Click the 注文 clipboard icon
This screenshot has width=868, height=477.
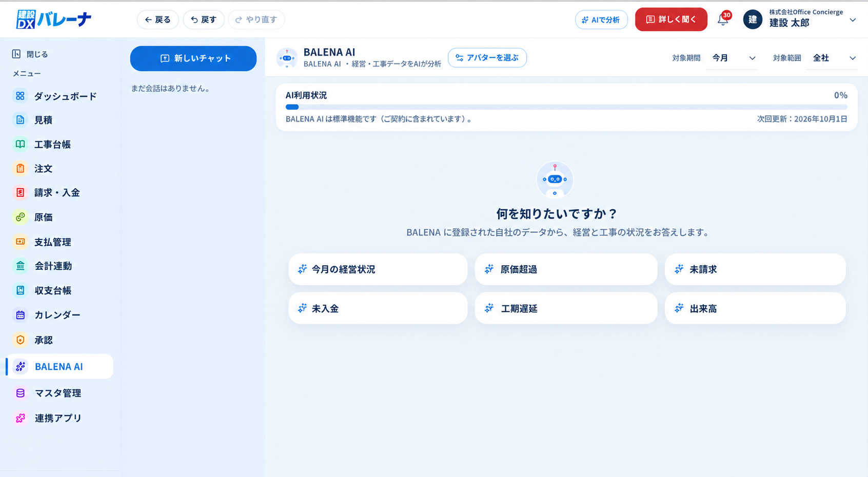click(20, 168)
